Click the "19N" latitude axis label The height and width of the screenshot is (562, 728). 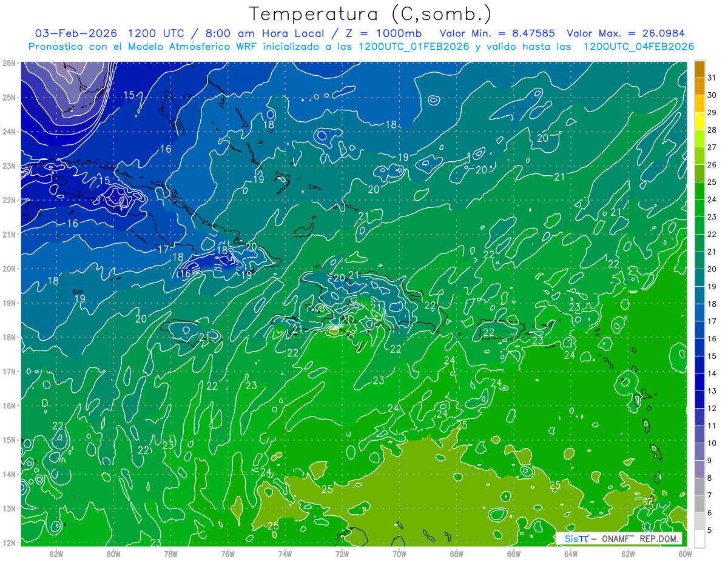tap(8, 303)
